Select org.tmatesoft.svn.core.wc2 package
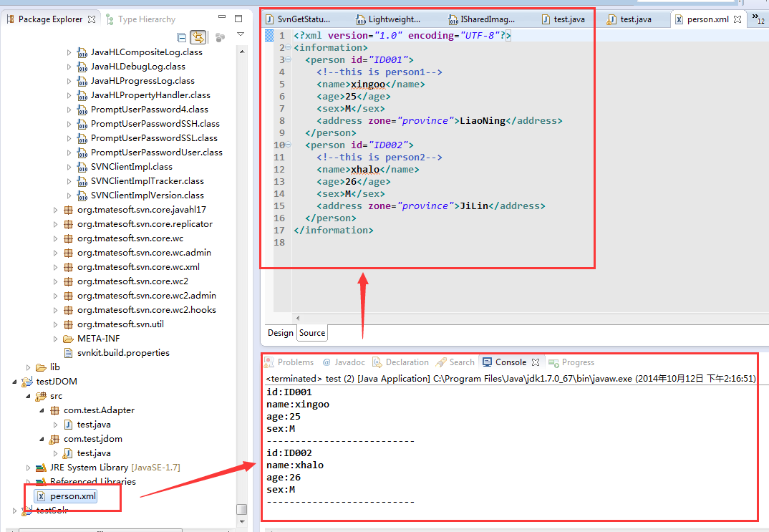The height and width of the screenshot is (532, 769). (132, 281)
